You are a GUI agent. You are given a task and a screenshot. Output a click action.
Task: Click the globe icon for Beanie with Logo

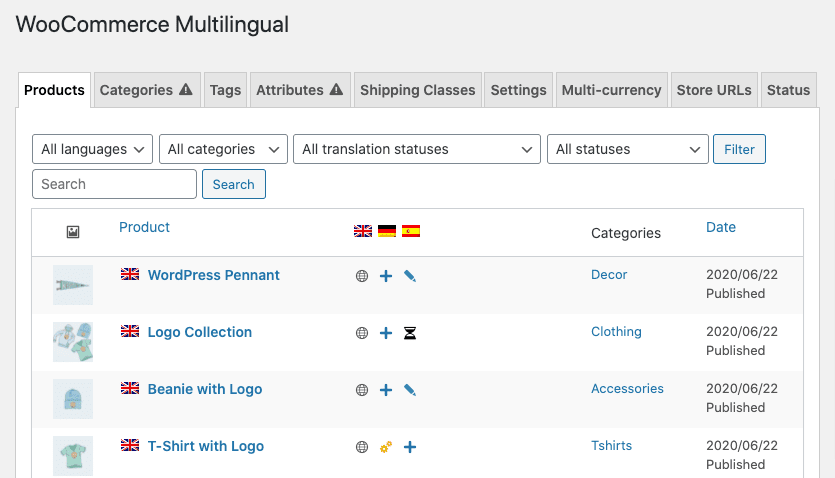point(362,390)
